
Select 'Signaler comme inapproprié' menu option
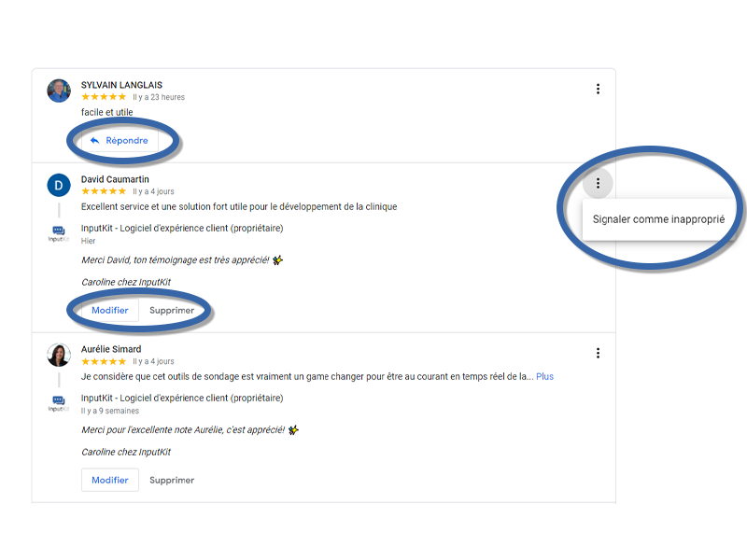click(658, 219)
